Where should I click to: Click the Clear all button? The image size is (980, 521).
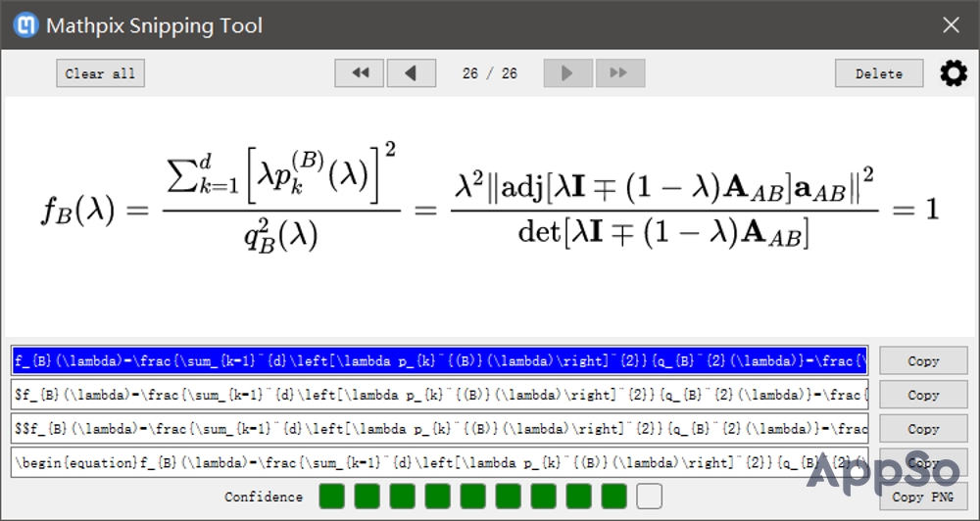(101, 73)
